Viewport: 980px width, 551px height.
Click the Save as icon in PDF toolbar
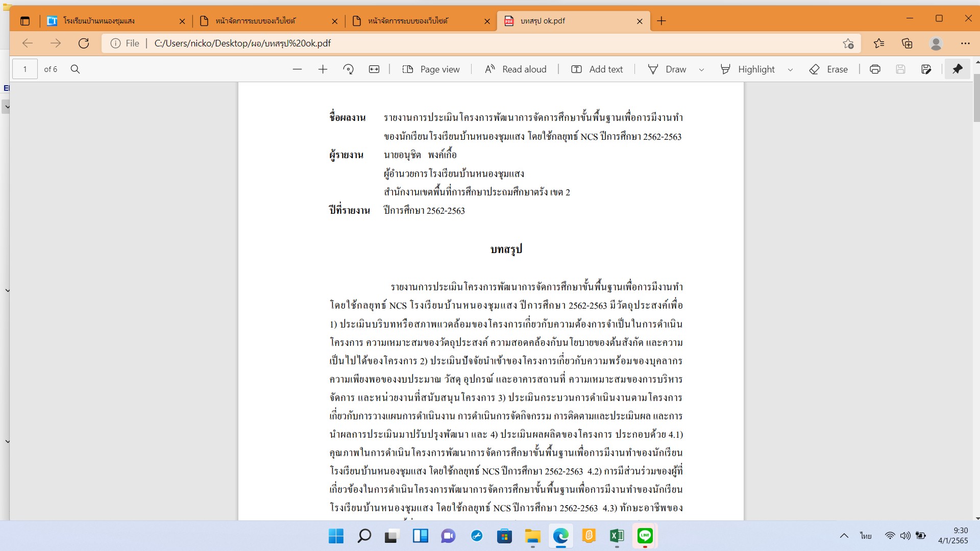click(926, 69)
